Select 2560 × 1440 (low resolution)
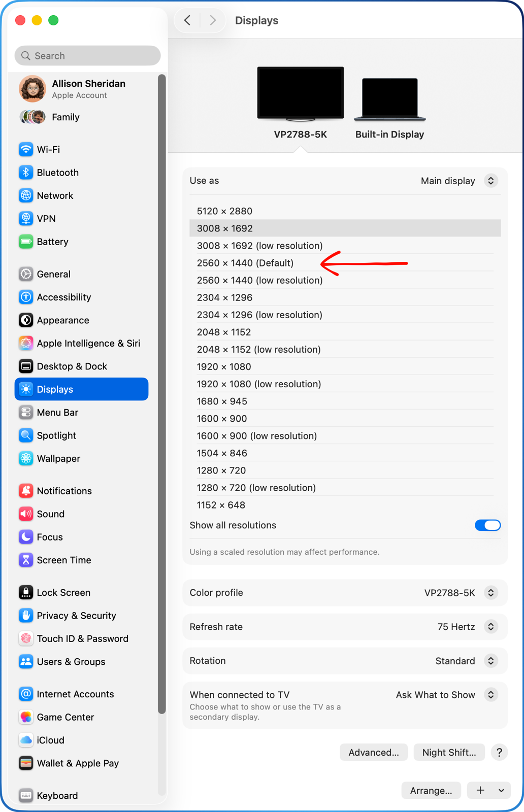The height and width of the screenshot is (812, 524). pos(345,280)
